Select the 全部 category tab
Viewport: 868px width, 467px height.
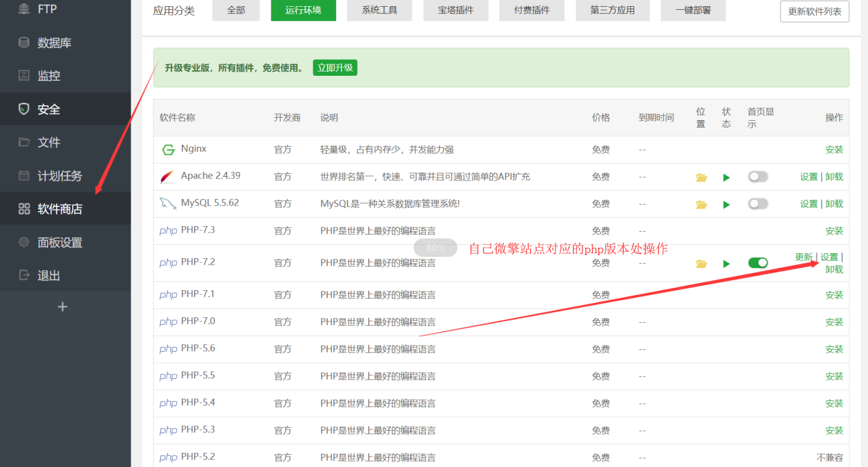(236, 10)
